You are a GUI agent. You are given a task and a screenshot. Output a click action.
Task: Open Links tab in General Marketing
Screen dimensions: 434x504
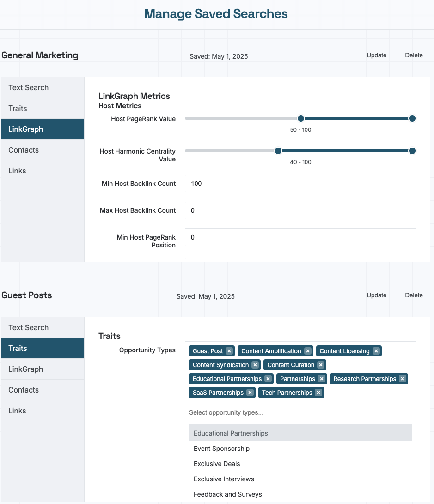click(x=43, y=171)
